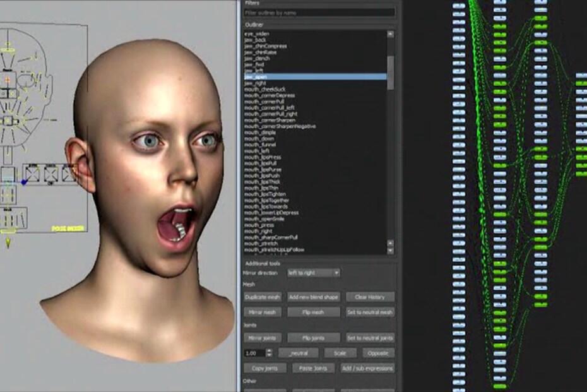The width and height of the screenshot is (587, 392).
Task: Click the blue diamond handle in the face rig
Action: [25, 182]
